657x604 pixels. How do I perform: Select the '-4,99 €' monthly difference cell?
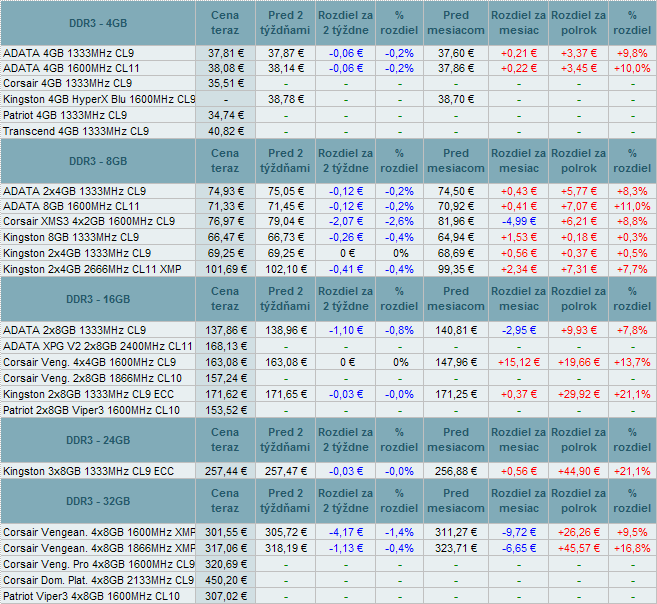point(519,222)
